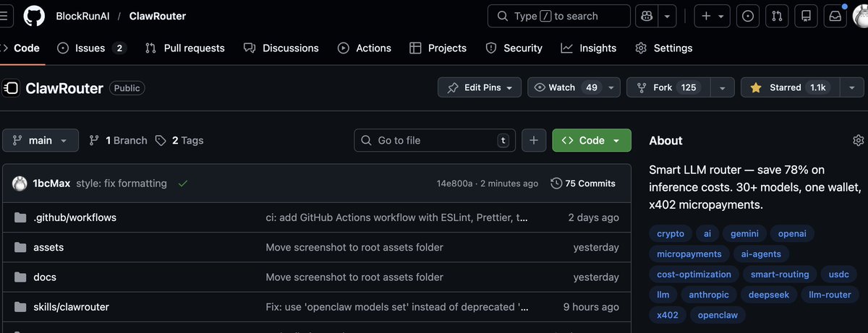Open the hamburger navigation menu
The width and height of the screenshot is (868, 333).
click(4, 16)
